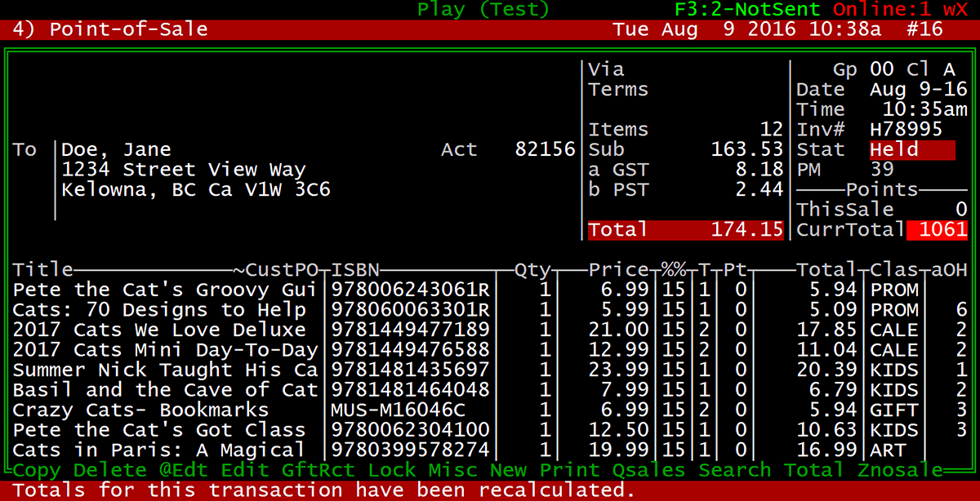Click ISBN 9781449477189 in the item list

(408, 330)
